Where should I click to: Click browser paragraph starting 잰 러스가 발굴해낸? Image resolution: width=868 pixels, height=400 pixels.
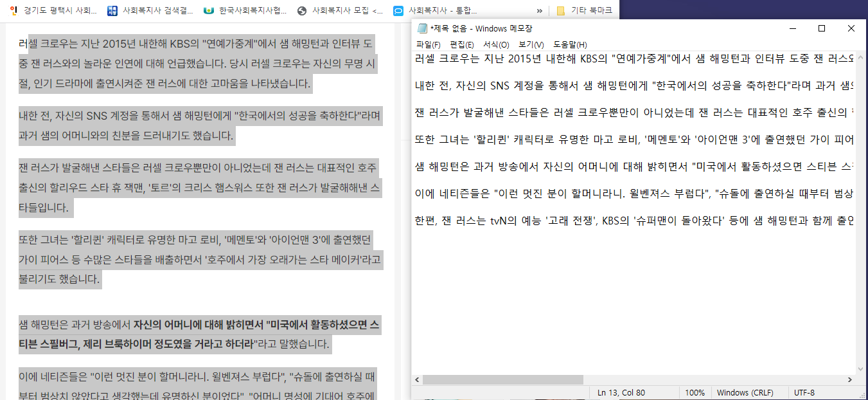tap(200, 188)
